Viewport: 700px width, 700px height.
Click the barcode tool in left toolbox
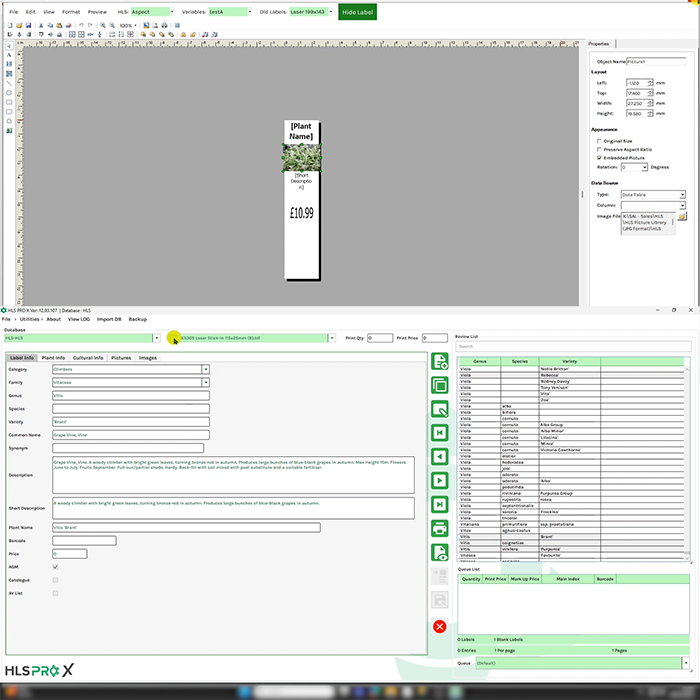[9, 64]
